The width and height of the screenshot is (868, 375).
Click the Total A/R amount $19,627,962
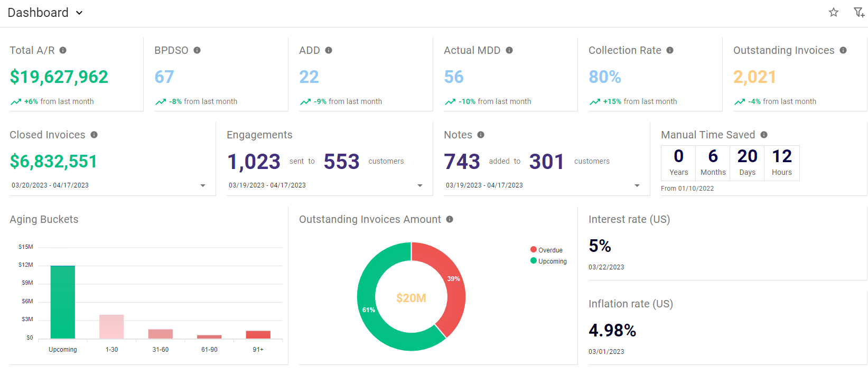coord(59,77)
